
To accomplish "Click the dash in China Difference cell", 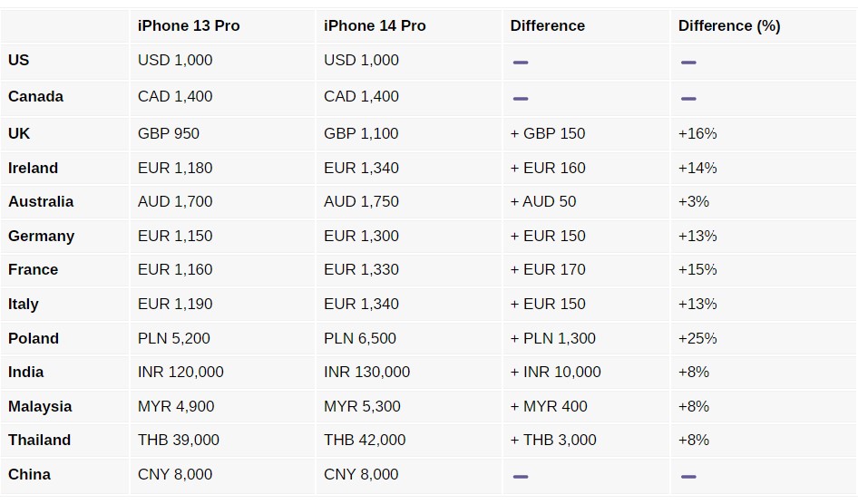I will pos(521,476).
